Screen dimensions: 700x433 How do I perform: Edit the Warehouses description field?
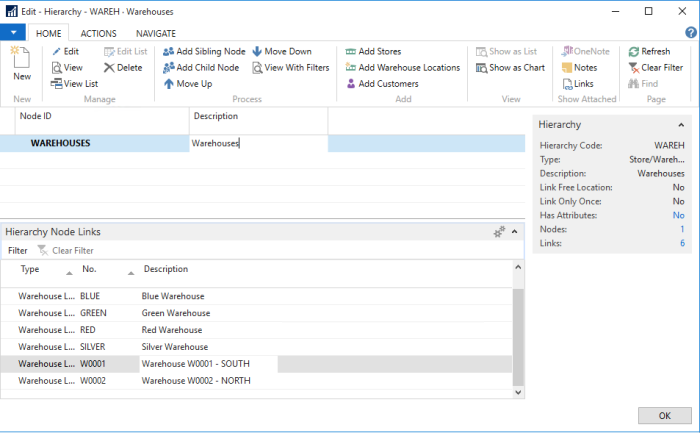258,143
